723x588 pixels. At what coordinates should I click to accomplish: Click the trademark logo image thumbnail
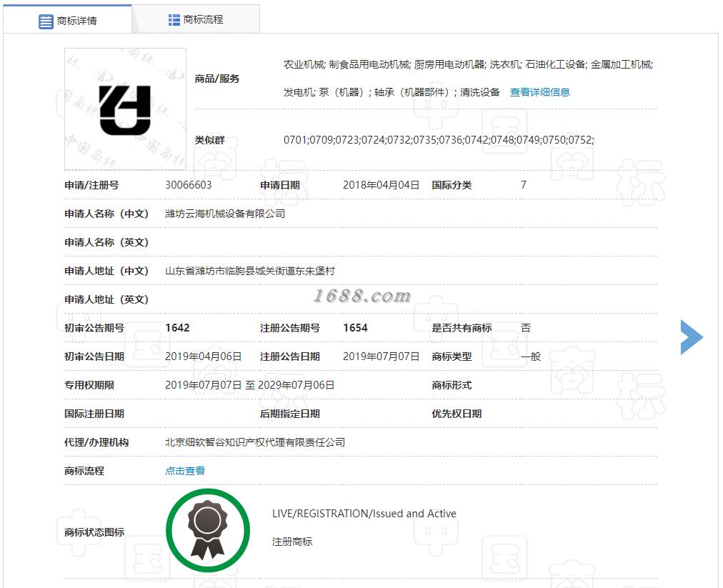tap(125, 109)
